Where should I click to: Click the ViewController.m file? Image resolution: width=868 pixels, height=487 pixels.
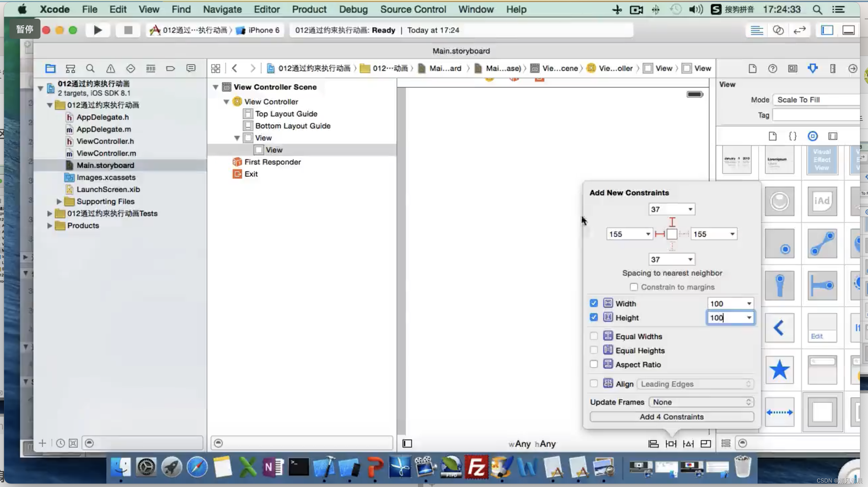106,153
